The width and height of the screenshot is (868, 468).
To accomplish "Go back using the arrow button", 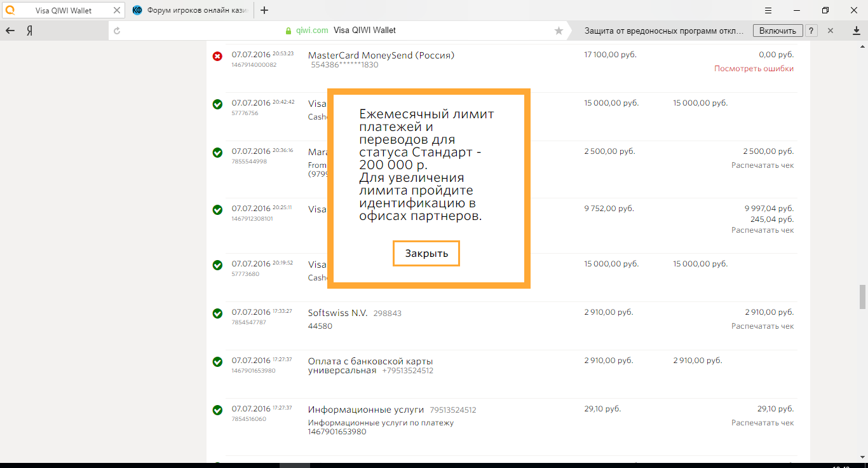I will coord(10,31).
